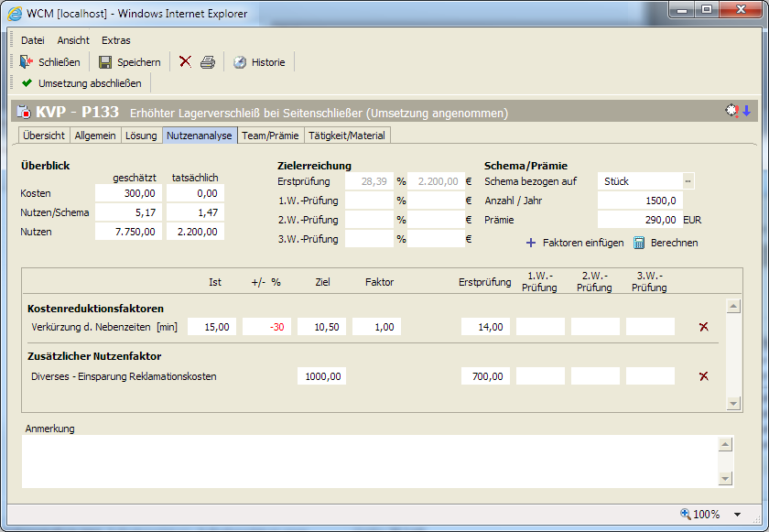Viewport: 769px width, 532px height.
Task: Click the geschätzt Kosten field
Action: click(128, 193)
